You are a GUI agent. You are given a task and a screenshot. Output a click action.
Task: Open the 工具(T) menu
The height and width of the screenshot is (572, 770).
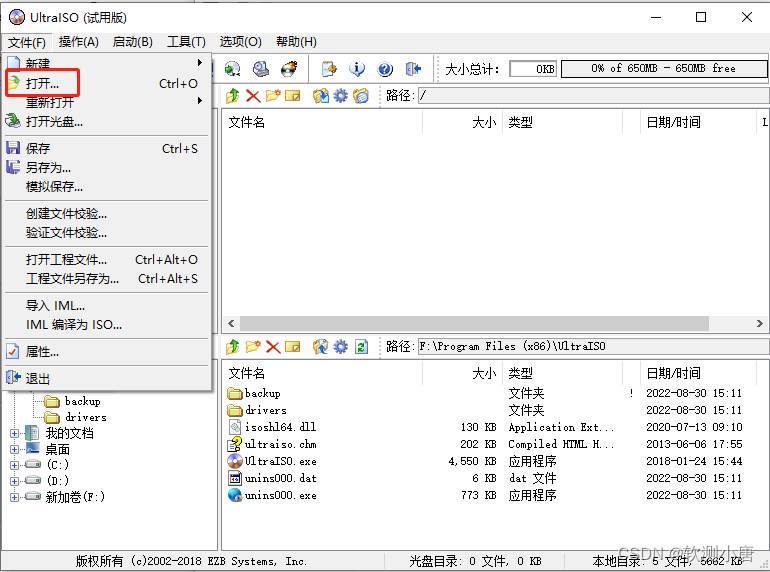coord(186,42)
